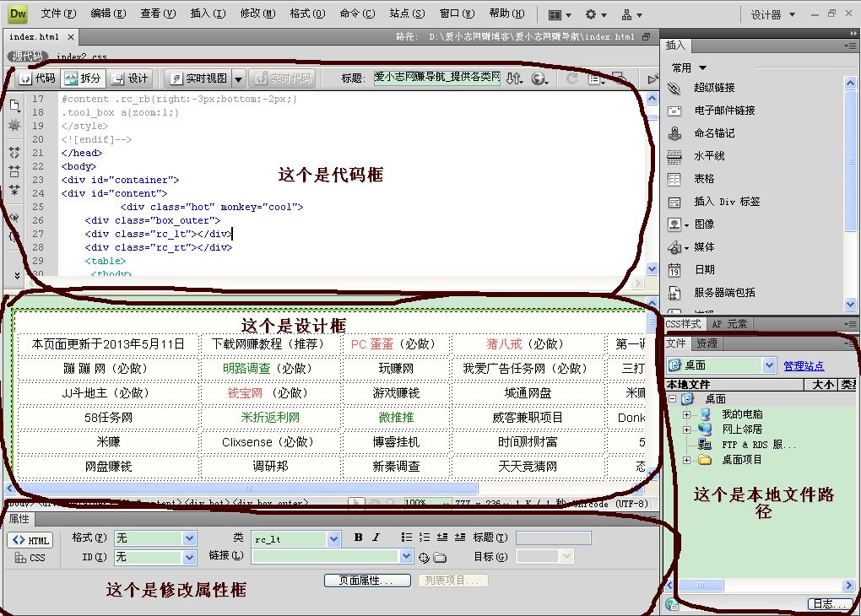861x616 pixels.
Task: Open the 查看(V) menu
Action: click(158, 14)
